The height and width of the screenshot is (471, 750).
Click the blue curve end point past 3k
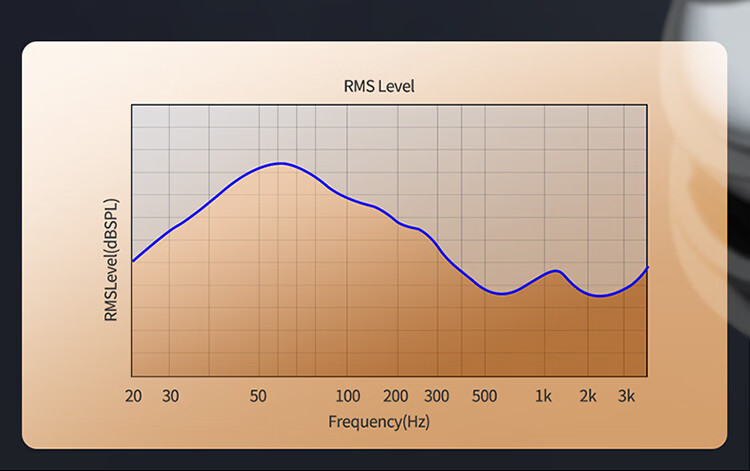pos(647,268)
